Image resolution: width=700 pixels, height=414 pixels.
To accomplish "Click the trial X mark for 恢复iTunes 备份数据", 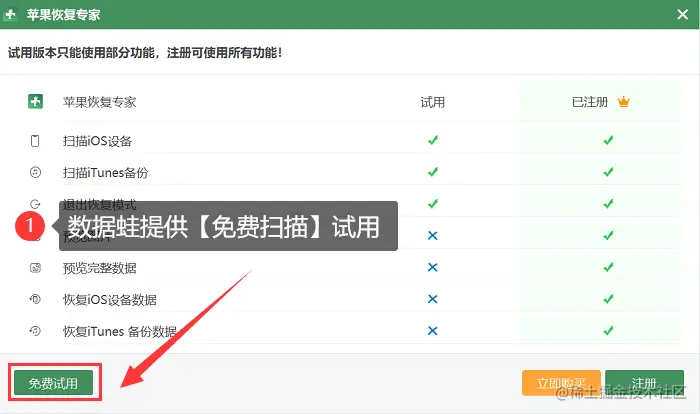I will (x=433, y=330).
